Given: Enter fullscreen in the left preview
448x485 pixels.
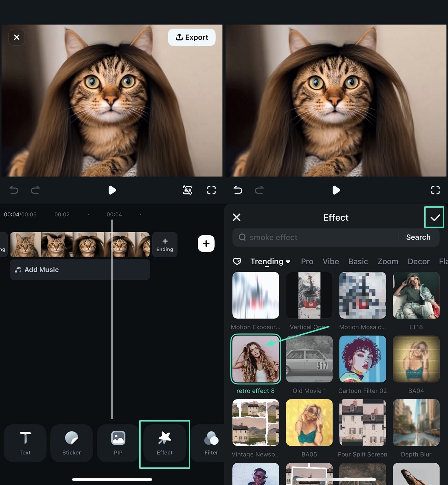Looking at the screenshot, I should [x=211, y=190].
